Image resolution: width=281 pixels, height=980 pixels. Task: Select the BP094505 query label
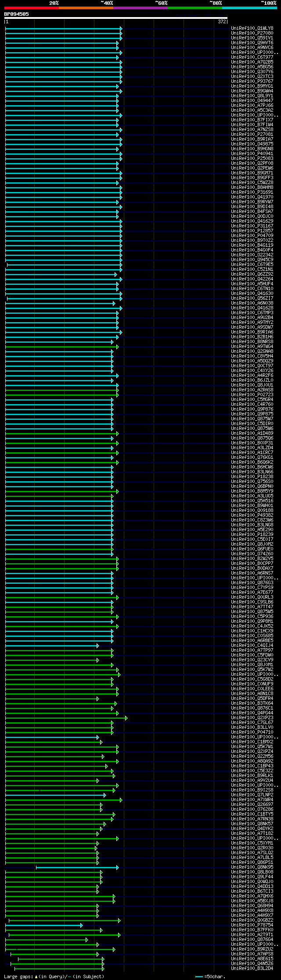(17, 14)
